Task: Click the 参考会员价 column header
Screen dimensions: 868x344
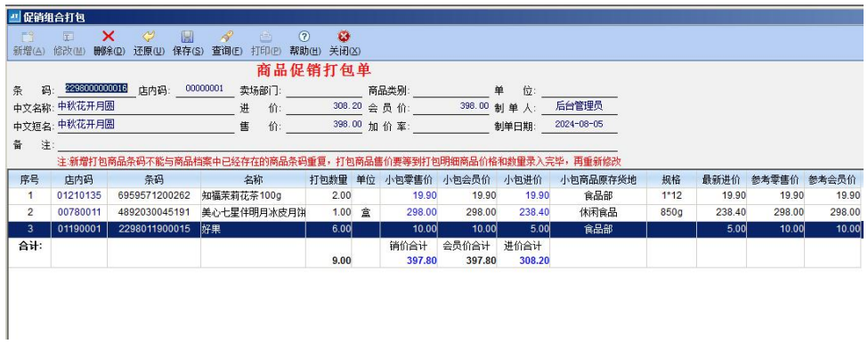Action: pos(832,179)
